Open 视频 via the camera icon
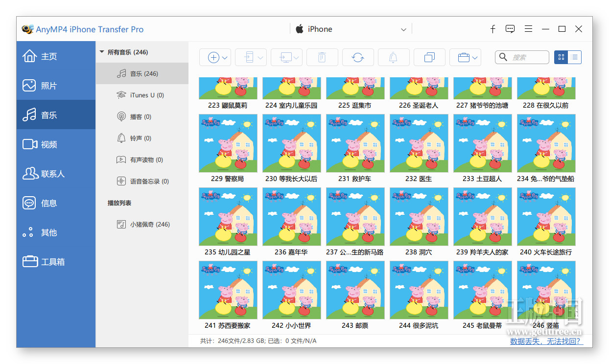This screenshot has height=364, width=609. coord(30,144)
